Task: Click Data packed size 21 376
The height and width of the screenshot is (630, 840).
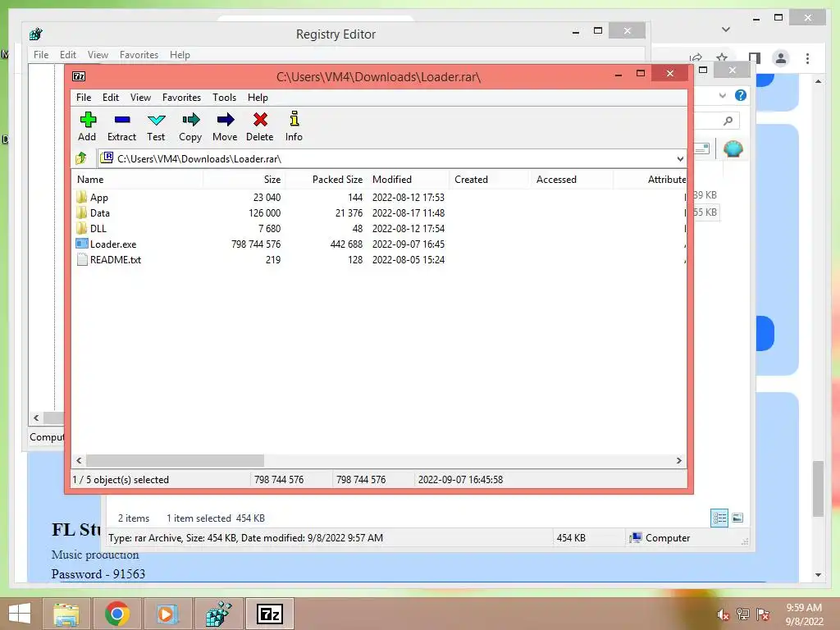Action: coord(349,213)
